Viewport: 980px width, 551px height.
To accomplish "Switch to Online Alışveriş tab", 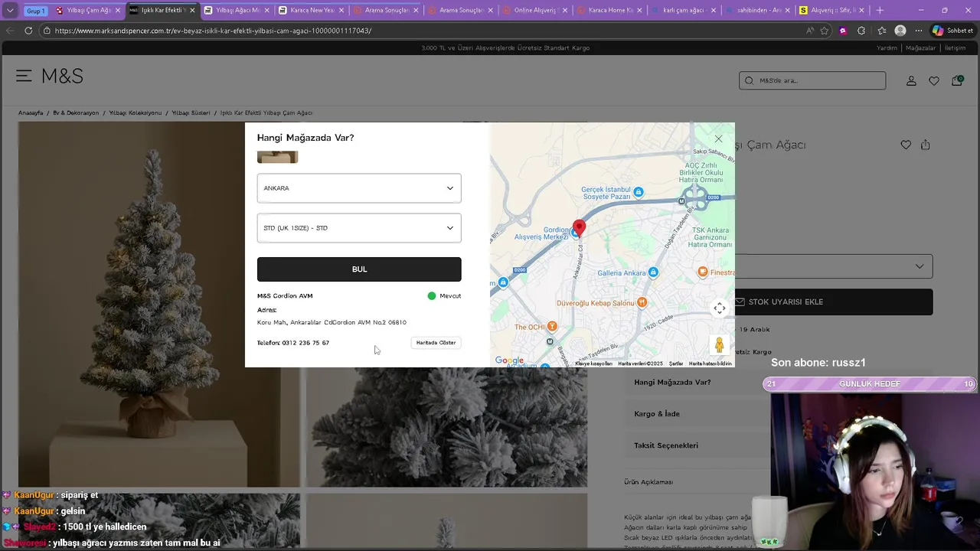I will point(534,11).
